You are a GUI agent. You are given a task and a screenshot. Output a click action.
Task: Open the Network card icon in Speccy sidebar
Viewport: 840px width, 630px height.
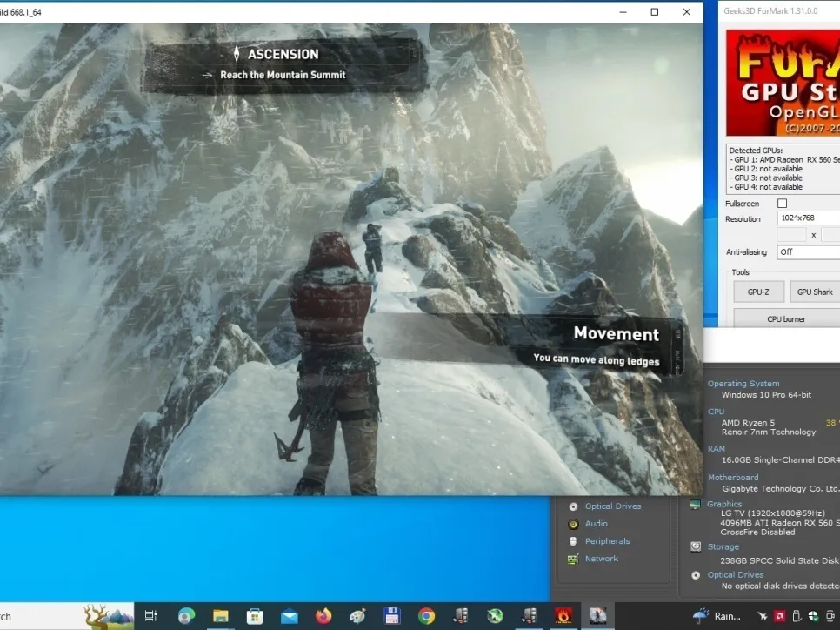[x=573, y=559]
